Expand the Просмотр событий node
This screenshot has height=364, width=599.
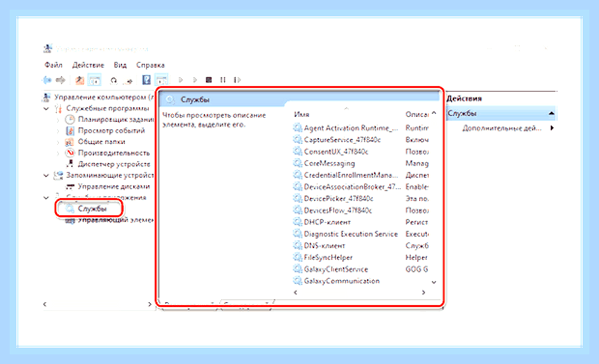click(58, 131)
